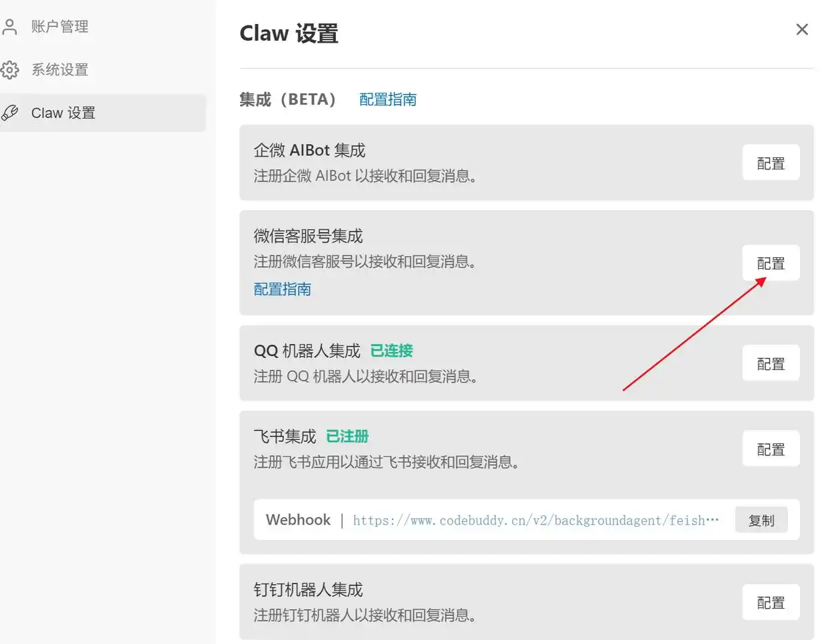
Task: Click the Webhook URL text field
Action: [x=533, y=520]
